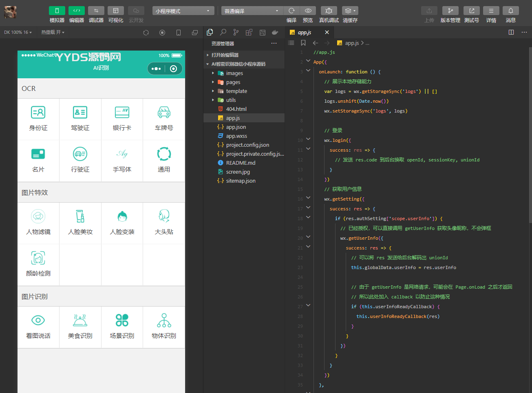Toggle the 编辑器 panel button
This screenshot has width=532, height=393.
[x=77, y=11]
